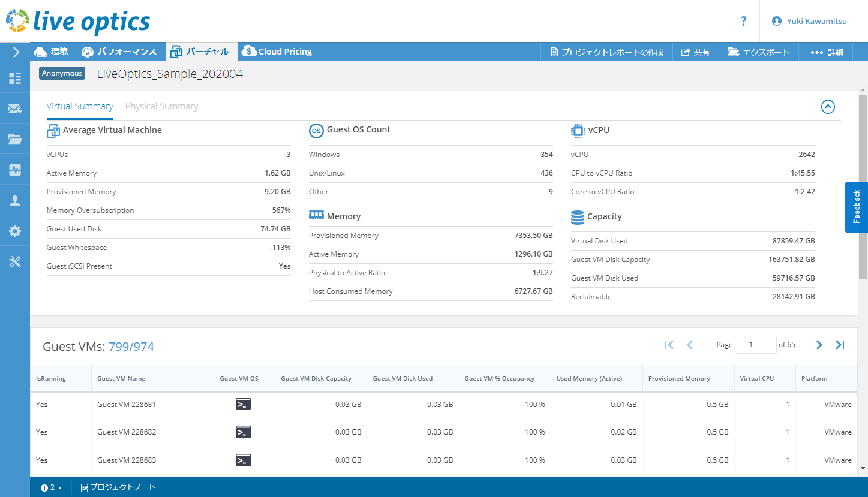
Task: Open the dashboard icon in left sidebar
Action: tap(15, 78)
